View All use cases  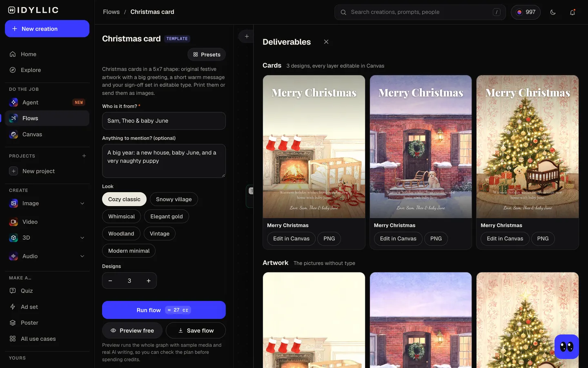47,339
